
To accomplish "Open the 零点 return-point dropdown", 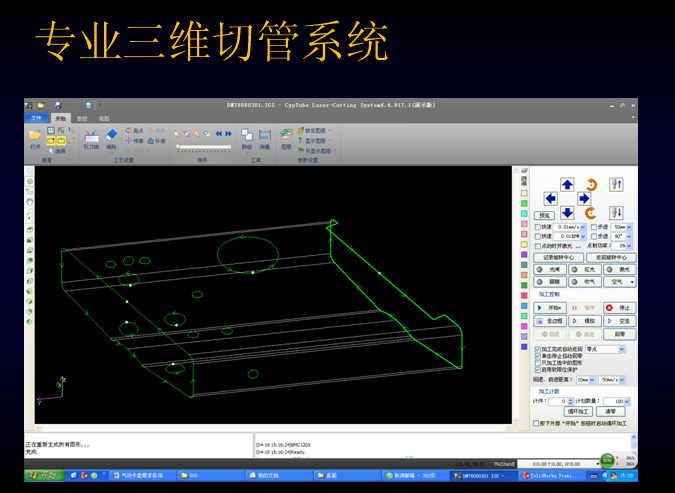I will pos(621,349).
